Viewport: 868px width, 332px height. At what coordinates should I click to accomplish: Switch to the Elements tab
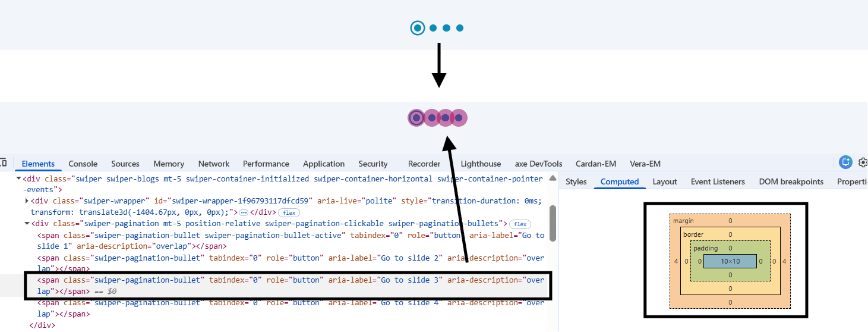tap(38, 164)
